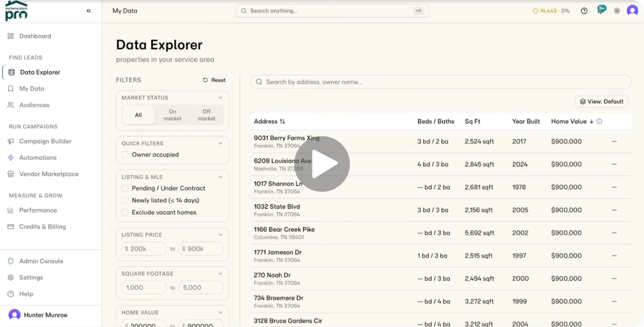Play the video overlay
The height and width of the screenshot is (327, 644).
pyautogui.click(x=322, y=164)
